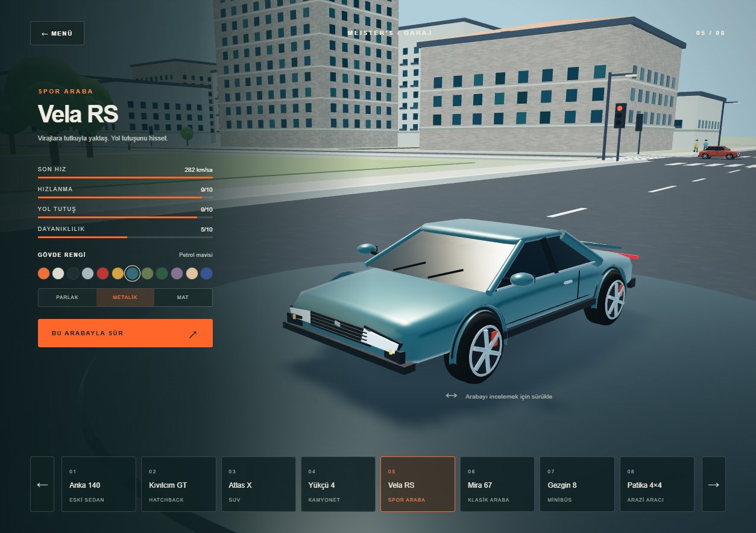This screenshot has width=756, height=533.
Task: Choose the Gezgin 8 minibüs card
Action: [577, 484]
